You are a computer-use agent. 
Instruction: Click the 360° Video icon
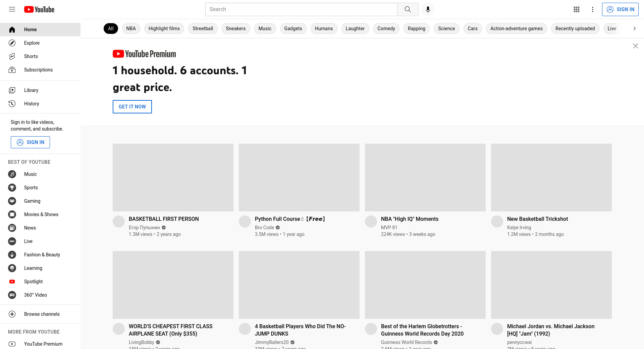[x=12, y=295]
